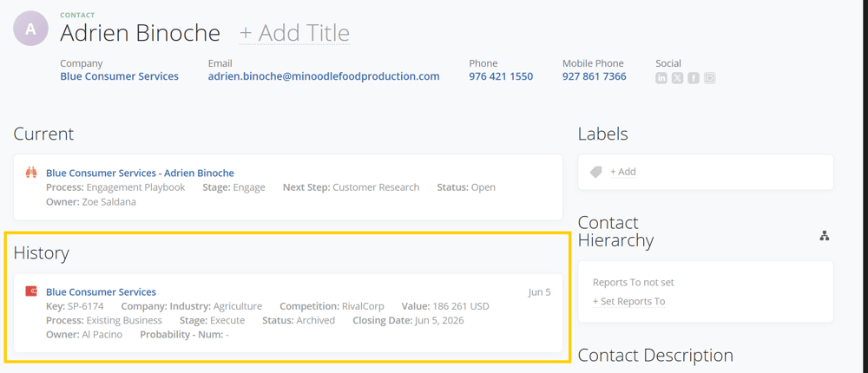Open Blue Consumer Services - Adrien Binoche lead
The width and height of the screenshot is (868, 373).
(x=140, y=173)
